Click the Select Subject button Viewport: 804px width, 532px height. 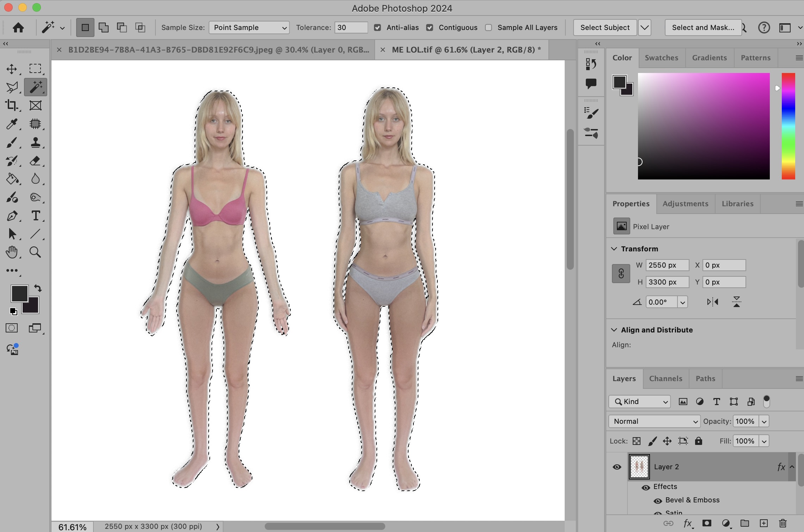[x=604, y=27]
